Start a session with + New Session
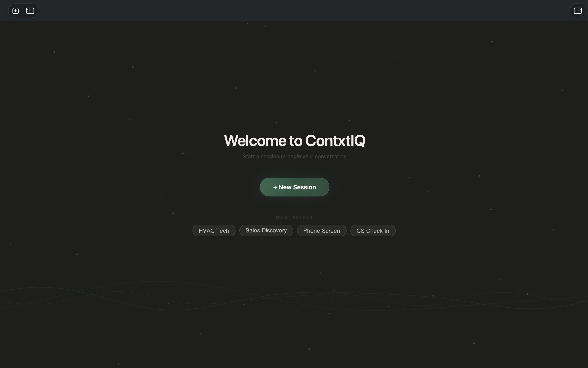 294,187
